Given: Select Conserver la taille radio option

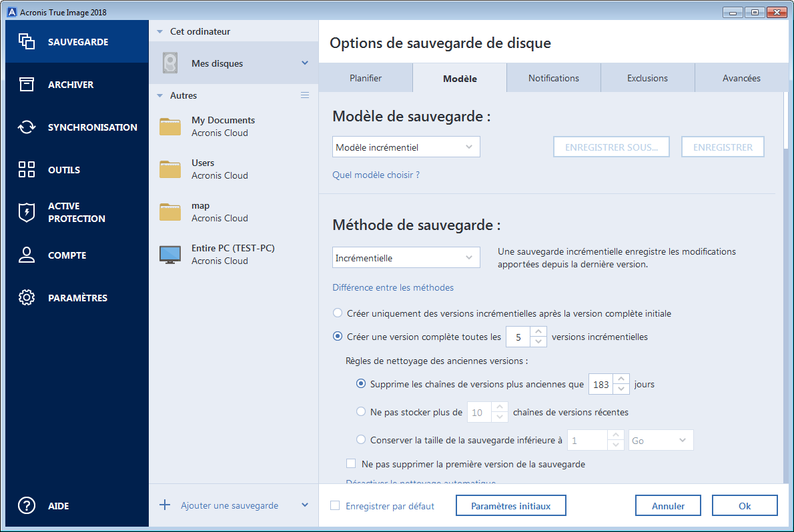Looking at the screenshot, I should (361, 439).
